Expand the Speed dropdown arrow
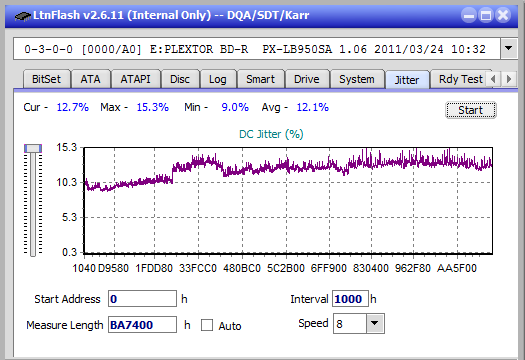This screenshot has width=525, height=360. (x=375, y=323)
